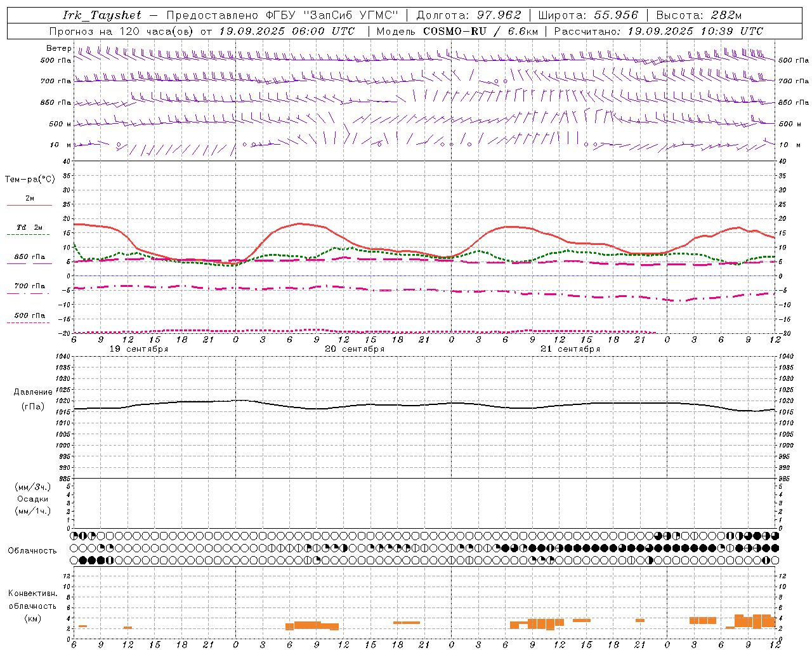The image size is (812, 650).
Task: Click the Осадки precipitation label
Action: pos(33,499)
